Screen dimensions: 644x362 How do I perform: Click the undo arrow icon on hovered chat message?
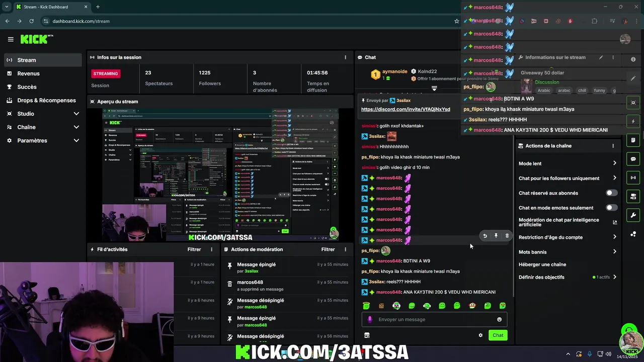coord(485,236)
